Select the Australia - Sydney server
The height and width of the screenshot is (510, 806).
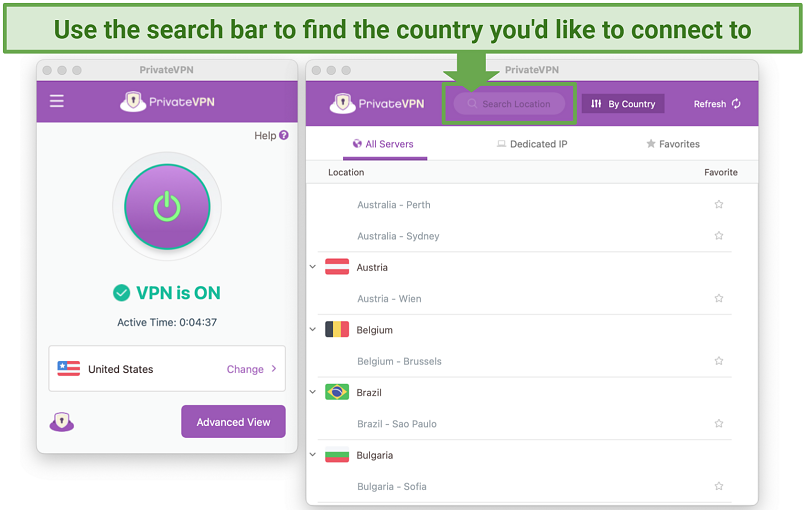point(398,236)
